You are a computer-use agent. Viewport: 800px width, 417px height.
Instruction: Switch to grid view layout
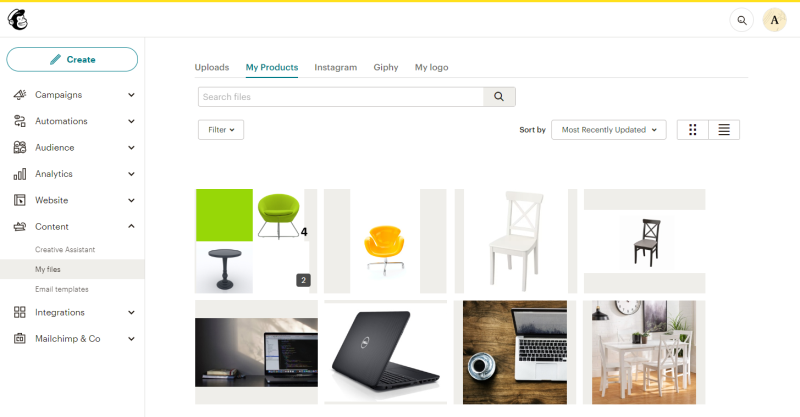[692, 130]
